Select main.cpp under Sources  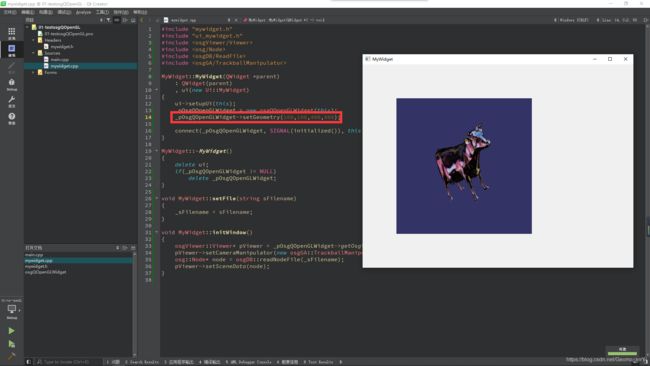(60, 60)
